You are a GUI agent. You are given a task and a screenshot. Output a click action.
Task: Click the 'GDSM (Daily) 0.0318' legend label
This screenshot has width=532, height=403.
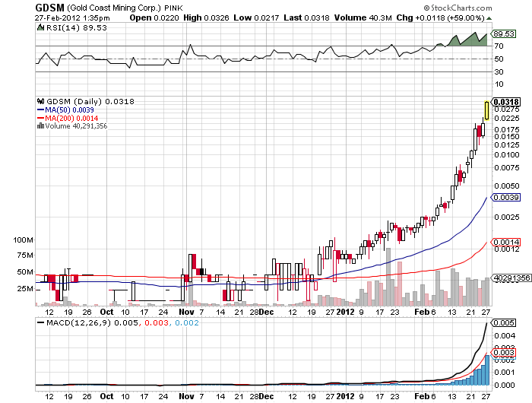(x=90, y=102)
